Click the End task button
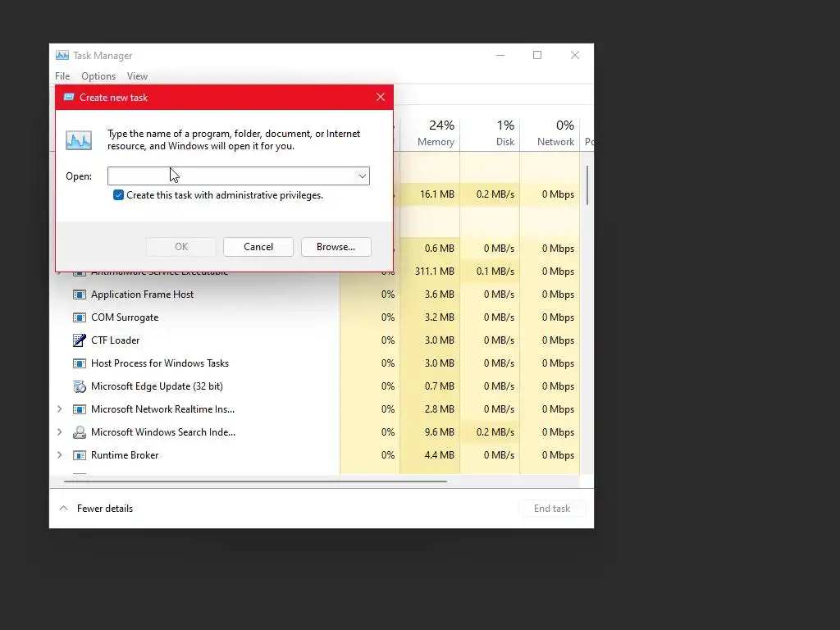This screenshot has height=630, width=840. pyautogui.click(x=552, y=509)
